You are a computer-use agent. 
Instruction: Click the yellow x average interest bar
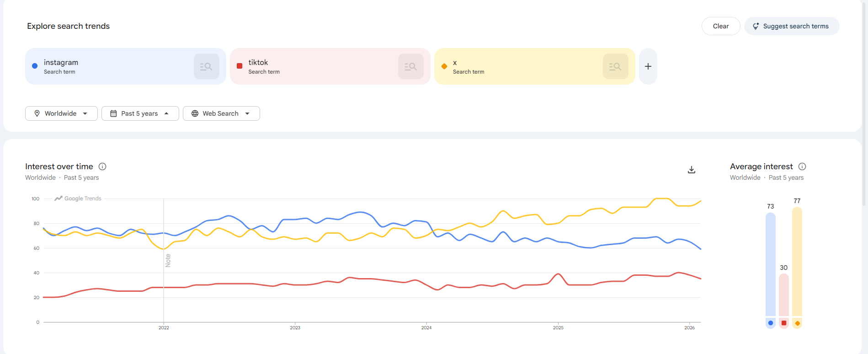(797, 261)
